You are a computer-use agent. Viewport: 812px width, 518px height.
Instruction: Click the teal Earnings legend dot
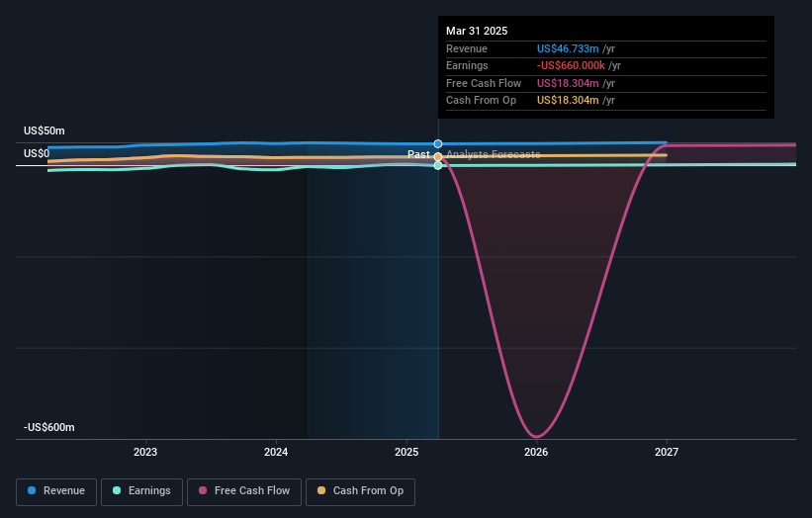[x=117, y=490]
